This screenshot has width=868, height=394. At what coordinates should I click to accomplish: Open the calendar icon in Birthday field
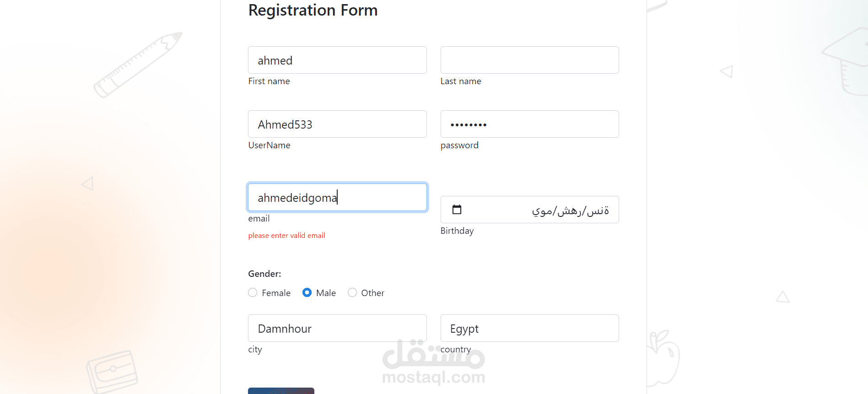pos(457,210)
